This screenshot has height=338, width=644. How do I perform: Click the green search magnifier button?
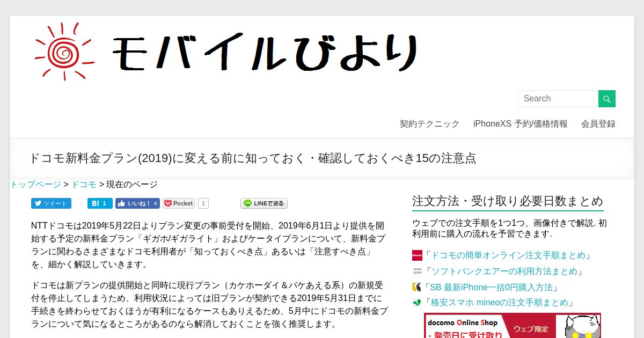[607, 99]
